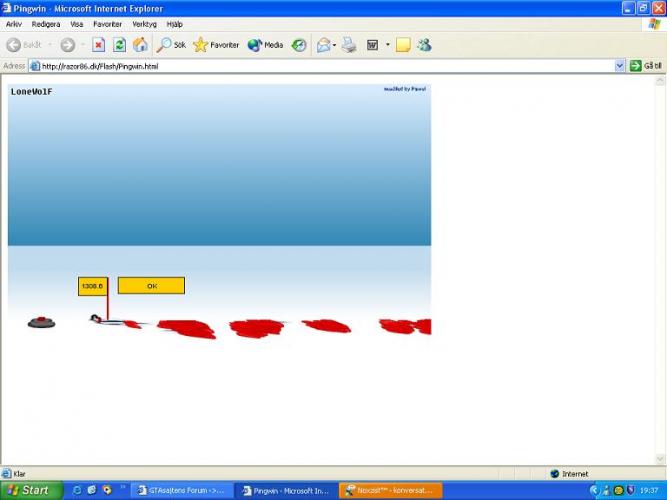Expand the address bar dropdown
The height and width of the screenshot is (500, 667).
coord(620,66)
